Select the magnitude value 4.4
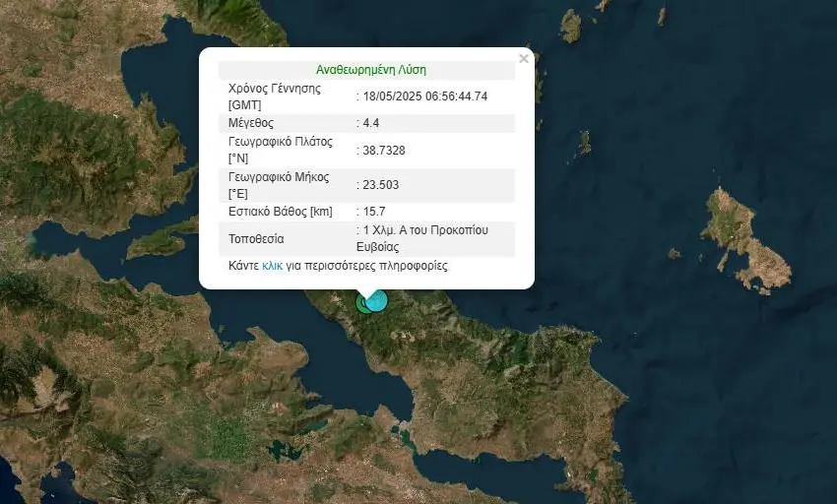837x504 pixels. pos(372,123)
